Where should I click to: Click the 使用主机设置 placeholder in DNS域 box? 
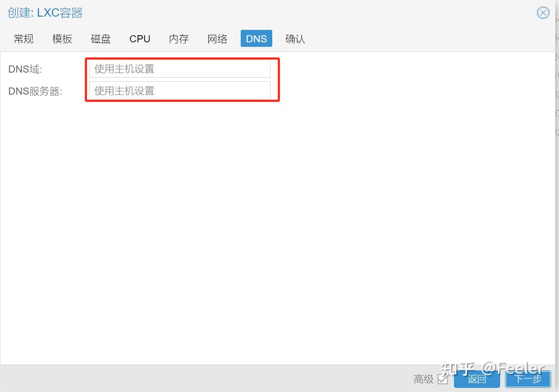[124, 68]
